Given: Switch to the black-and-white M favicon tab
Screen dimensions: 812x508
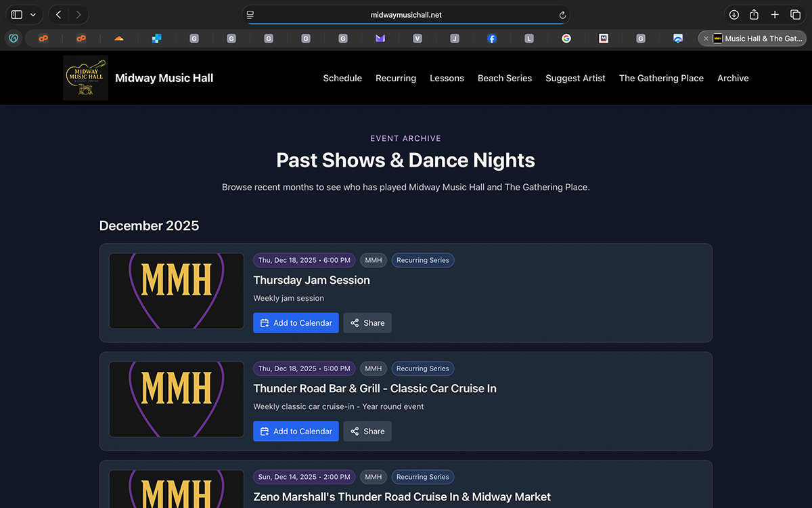Looking at the screenshot, I should point(604,39).
